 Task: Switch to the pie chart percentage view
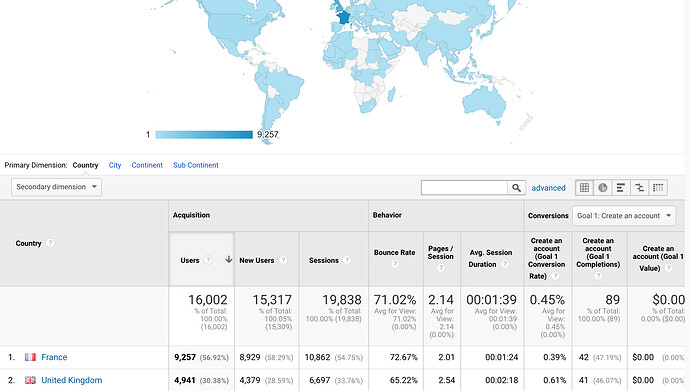(x=603, y=188)
